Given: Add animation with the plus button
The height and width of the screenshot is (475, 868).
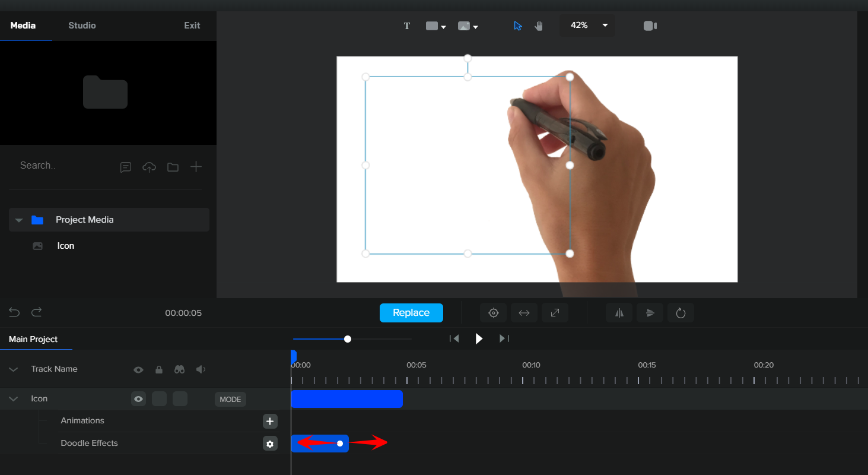Looking at the screenshot, I should coord(270,421).
